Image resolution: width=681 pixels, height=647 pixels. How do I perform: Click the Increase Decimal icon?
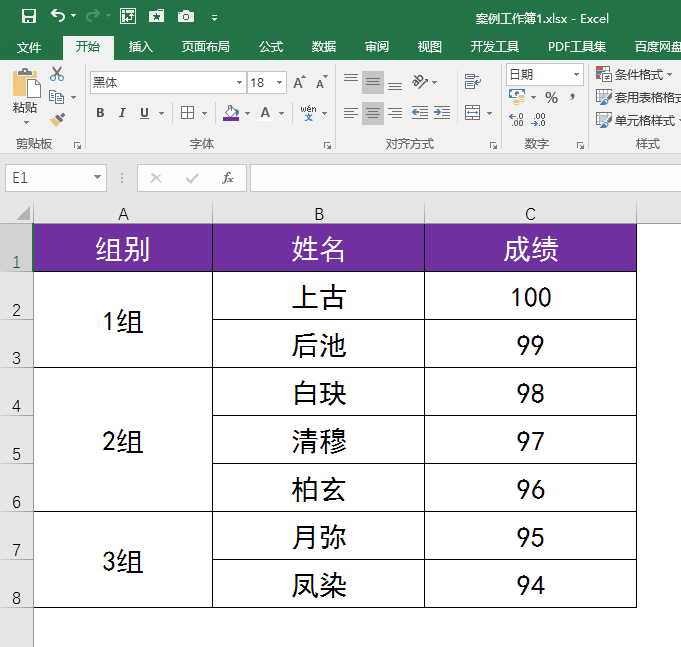[x=516, y=119]
